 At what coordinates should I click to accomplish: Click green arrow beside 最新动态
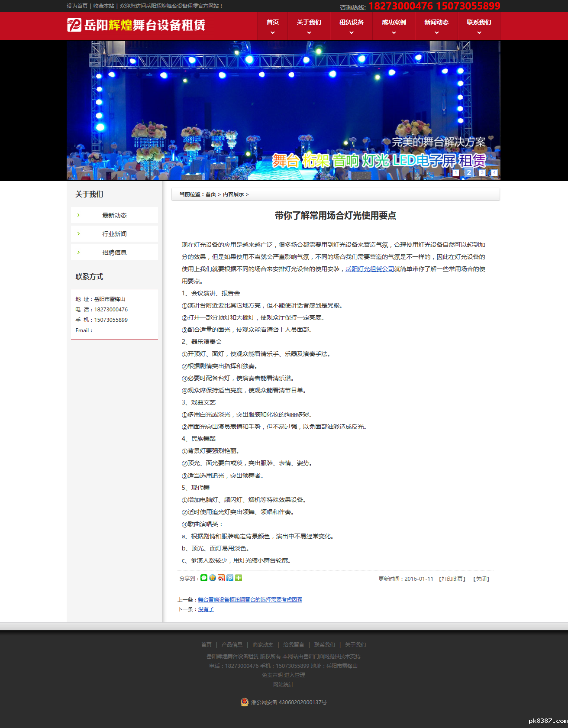tap(78, 215)
